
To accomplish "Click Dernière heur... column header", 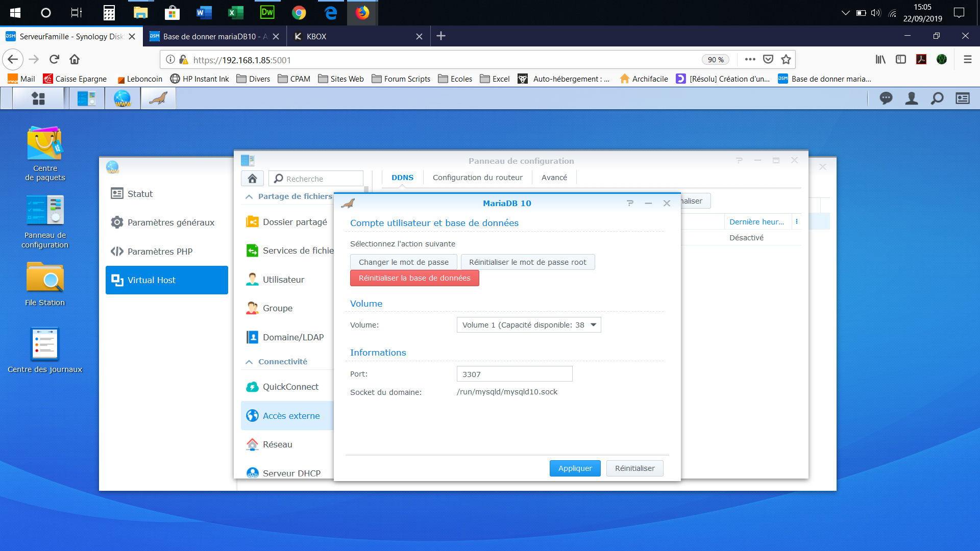I will (x=757, y=222).
